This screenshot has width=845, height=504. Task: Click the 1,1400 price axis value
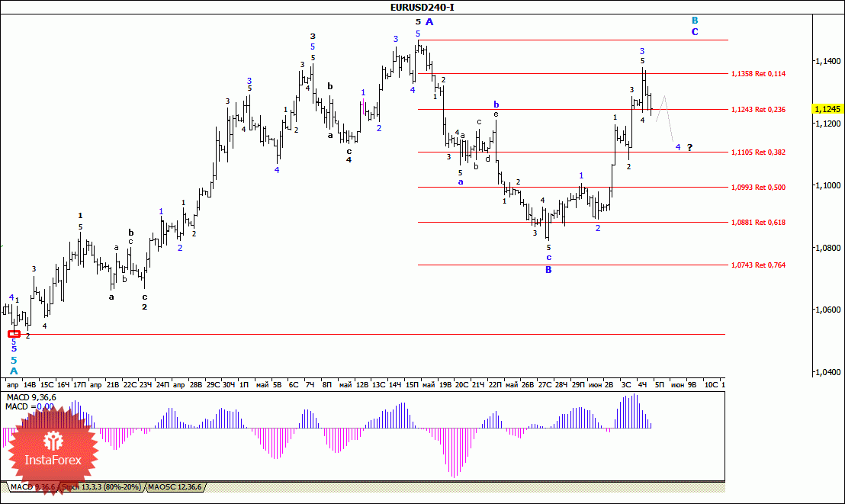pos(827,62)
